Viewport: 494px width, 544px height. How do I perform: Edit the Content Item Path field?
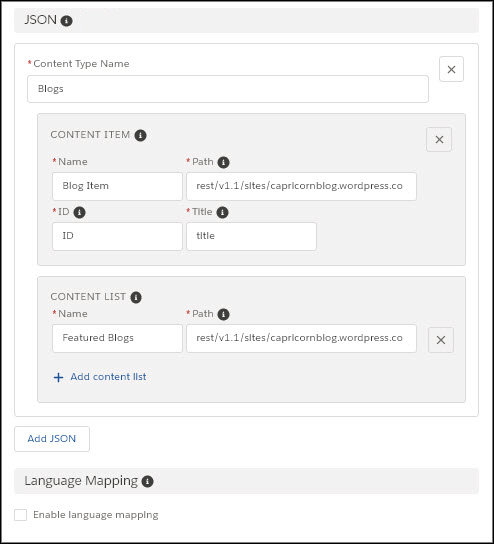pos(301,186)
